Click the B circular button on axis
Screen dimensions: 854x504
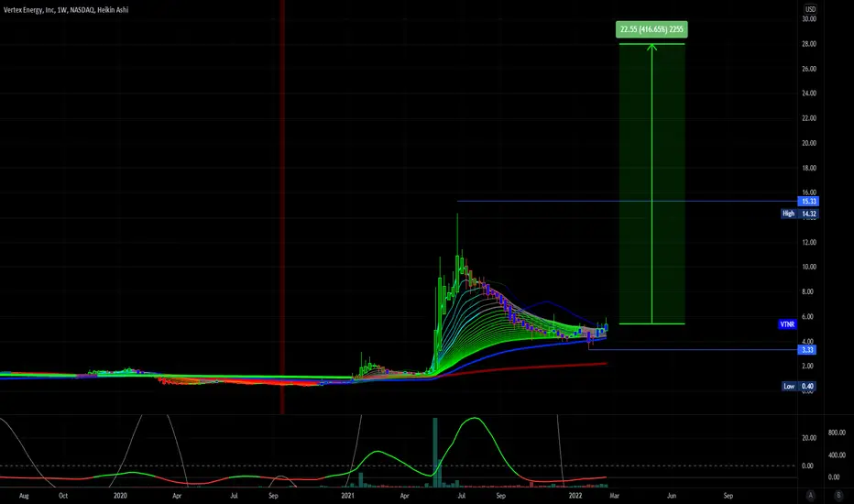coord(838,495)
